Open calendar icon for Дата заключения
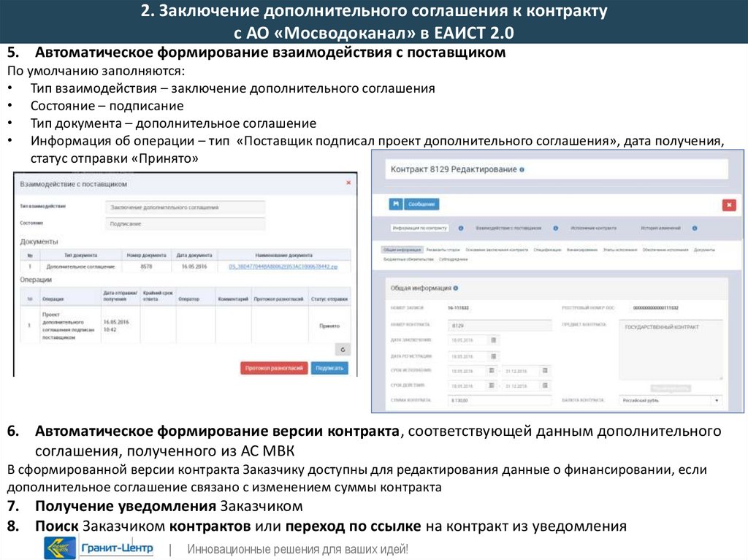 coord(493,340)
